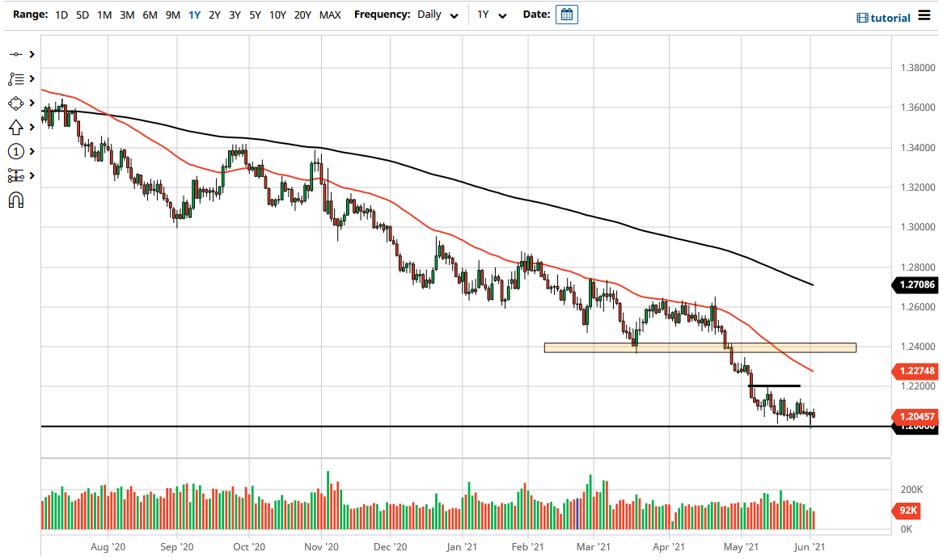The height and width of the screenshot is (560, 943).
Task: Toggle the magnet snap tool
Action: (x=16, y=200)
